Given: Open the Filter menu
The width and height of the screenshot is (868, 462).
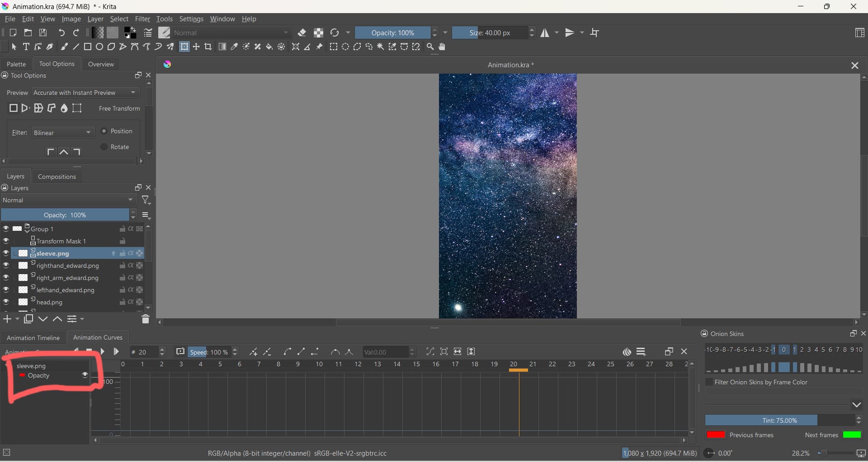Looking at the screenshot, I should [x=142, y=19].
